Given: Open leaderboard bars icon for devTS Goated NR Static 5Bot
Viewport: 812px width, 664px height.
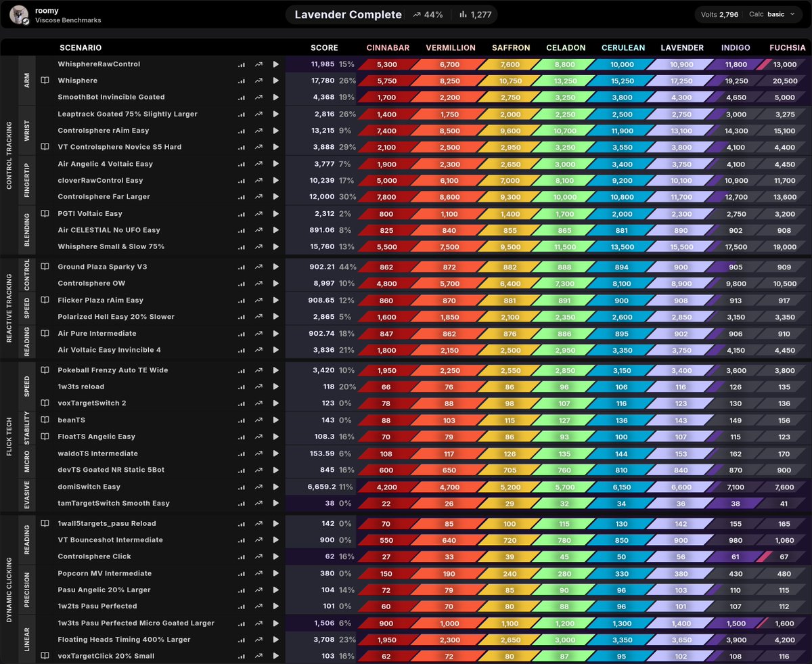Looking at the screenshot, I should [242, 470].
